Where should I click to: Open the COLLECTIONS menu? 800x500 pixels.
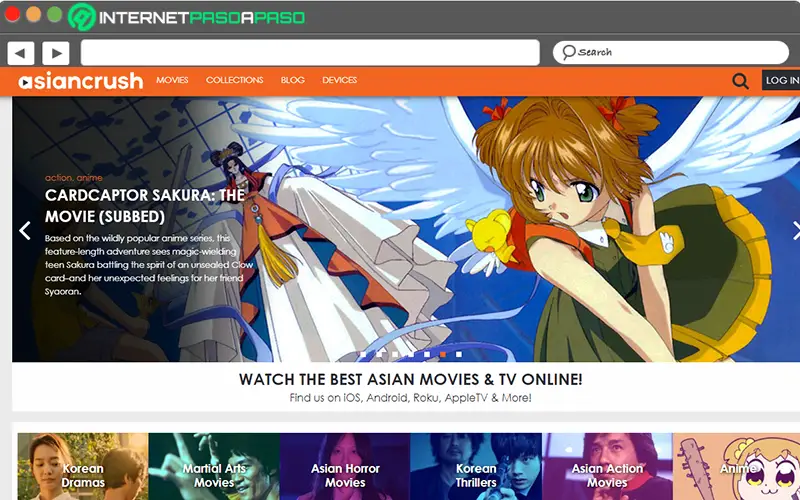tap(235, 80)
